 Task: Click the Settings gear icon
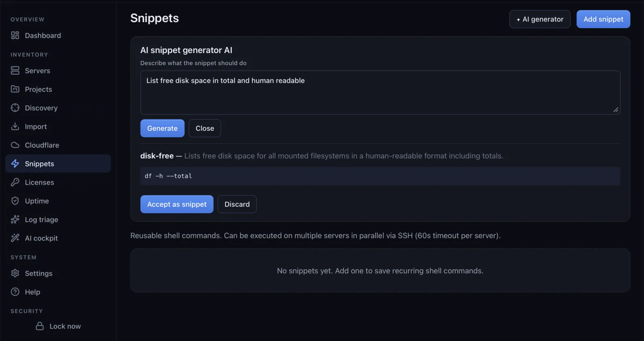coord(15,273)
